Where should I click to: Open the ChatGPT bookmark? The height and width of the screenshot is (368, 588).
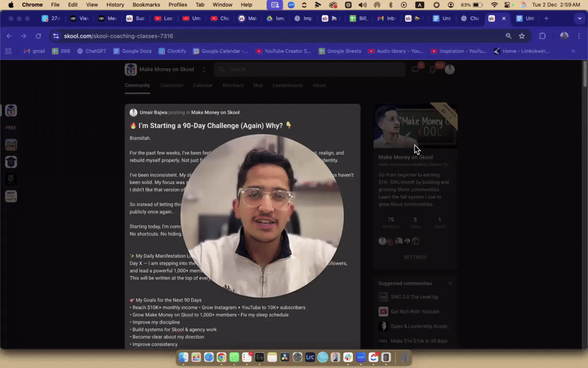(92, 51)
